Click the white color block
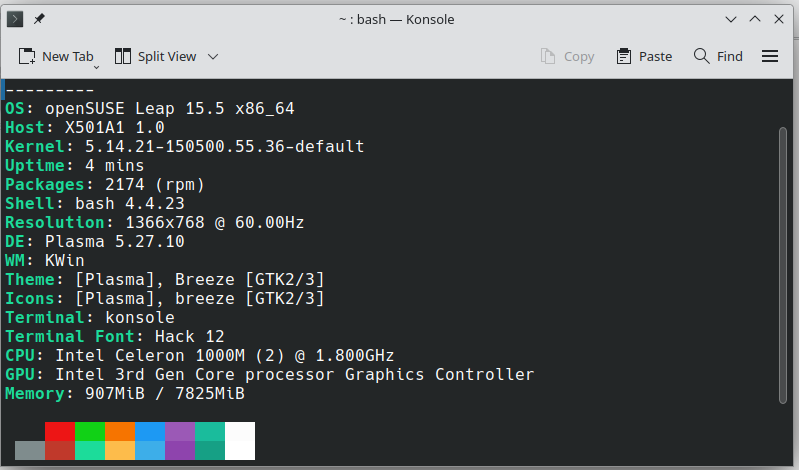Image resolution: width=799 pixels, height=470 pixels. pos(240,441)
